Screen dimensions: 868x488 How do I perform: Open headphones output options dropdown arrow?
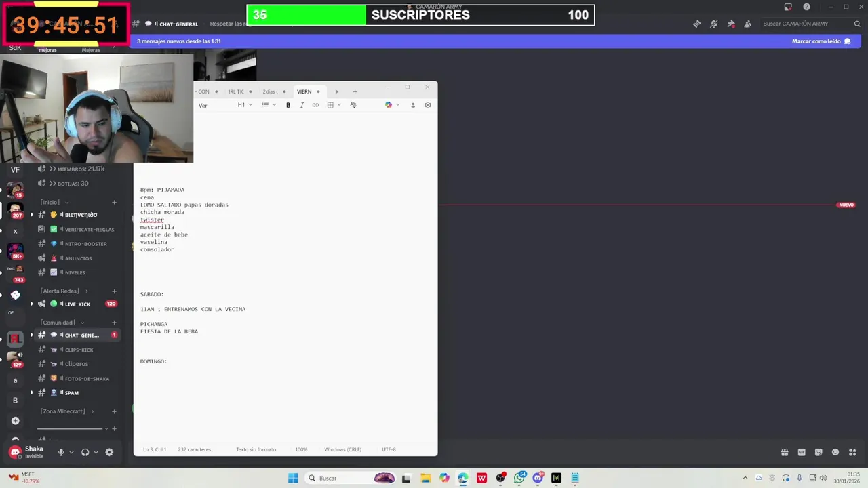click(x=96, y=452)
